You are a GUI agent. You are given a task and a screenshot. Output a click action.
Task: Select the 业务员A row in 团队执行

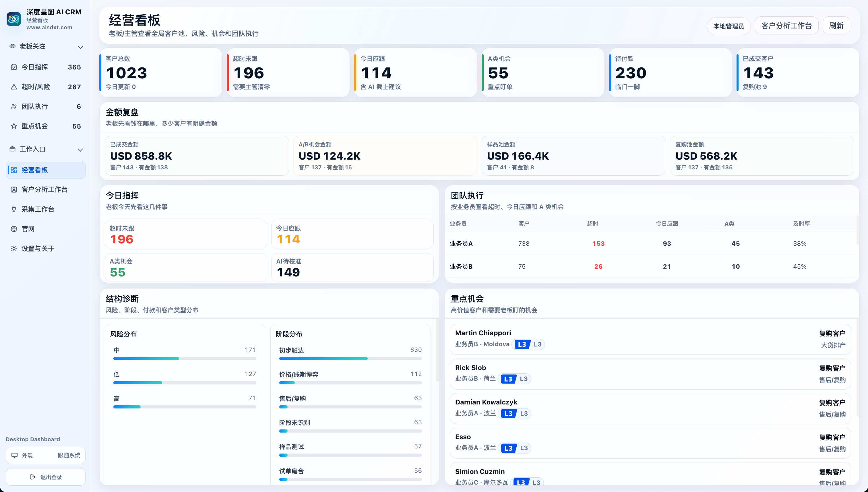coord(651,243)
